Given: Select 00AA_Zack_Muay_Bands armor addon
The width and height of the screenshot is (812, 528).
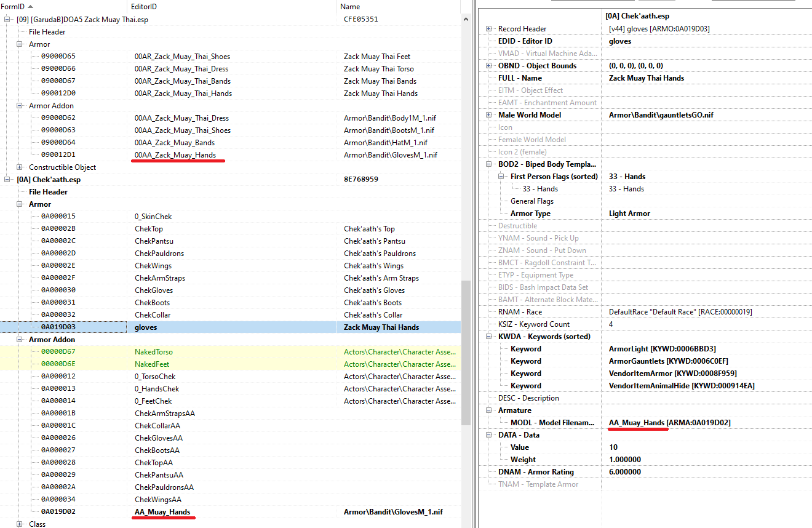Looking at the screenshot, I should click(230, 143).
